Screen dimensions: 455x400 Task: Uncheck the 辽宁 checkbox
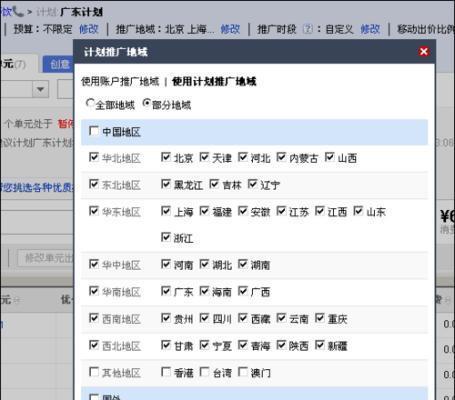[253, 184]
